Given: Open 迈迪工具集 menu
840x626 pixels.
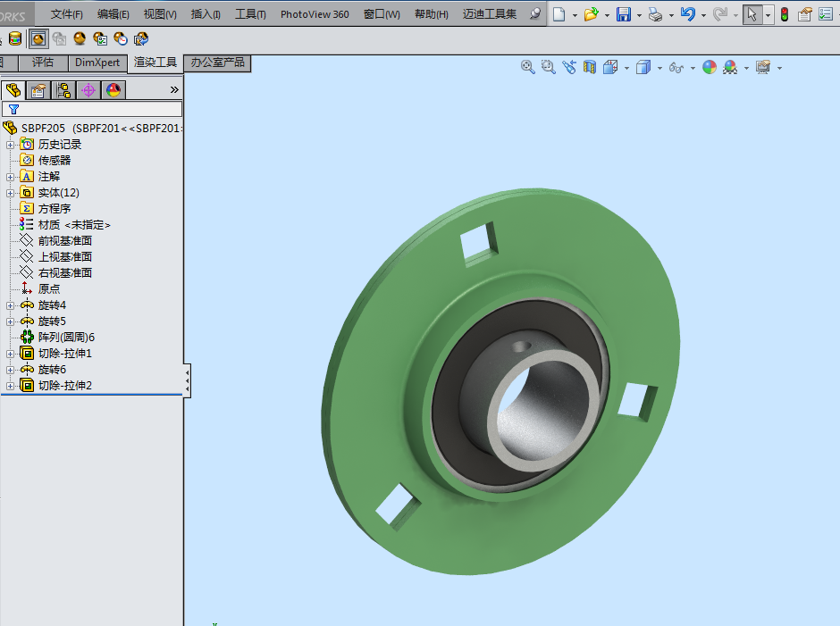Looking at the screenshot, I should click(x=490, y=14).
